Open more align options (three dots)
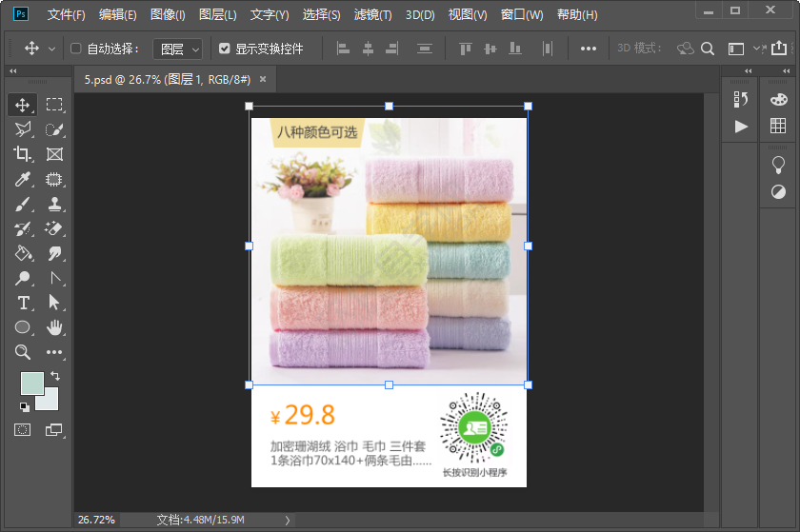 [x=589, y=49]
